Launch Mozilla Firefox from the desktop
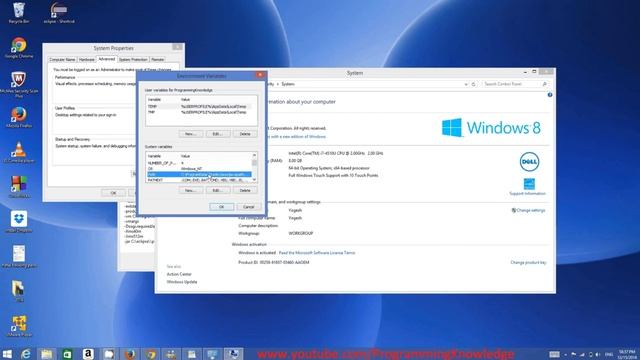The image size is (640, 360). click(x=19, y=117)
